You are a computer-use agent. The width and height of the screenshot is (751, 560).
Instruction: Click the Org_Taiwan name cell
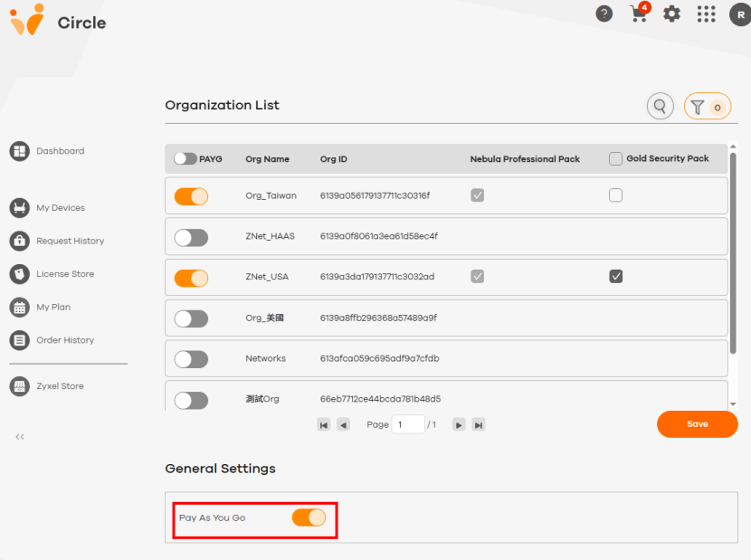271,195
